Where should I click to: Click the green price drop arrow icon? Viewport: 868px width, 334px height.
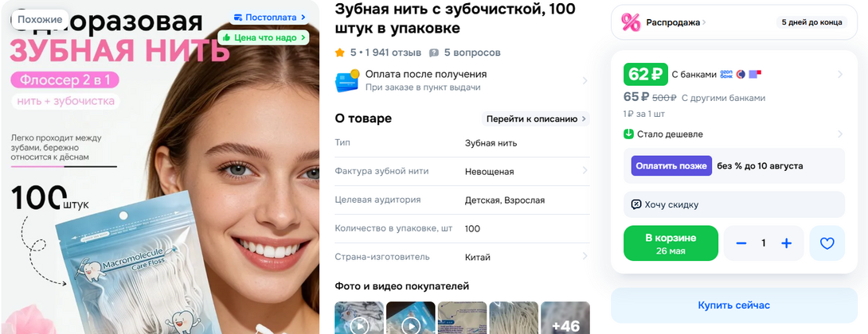[628, 134]
